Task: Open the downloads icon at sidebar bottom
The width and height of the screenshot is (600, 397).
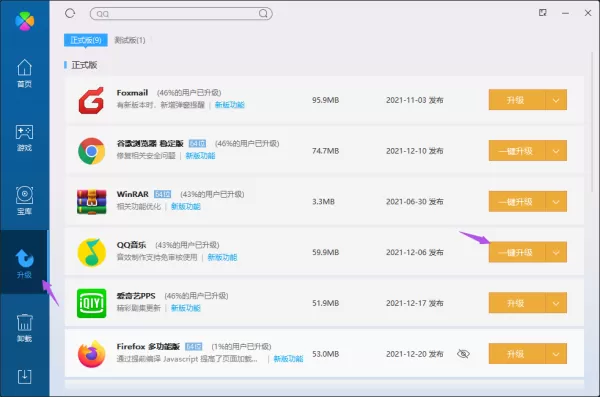Action: tap(24, 377)
